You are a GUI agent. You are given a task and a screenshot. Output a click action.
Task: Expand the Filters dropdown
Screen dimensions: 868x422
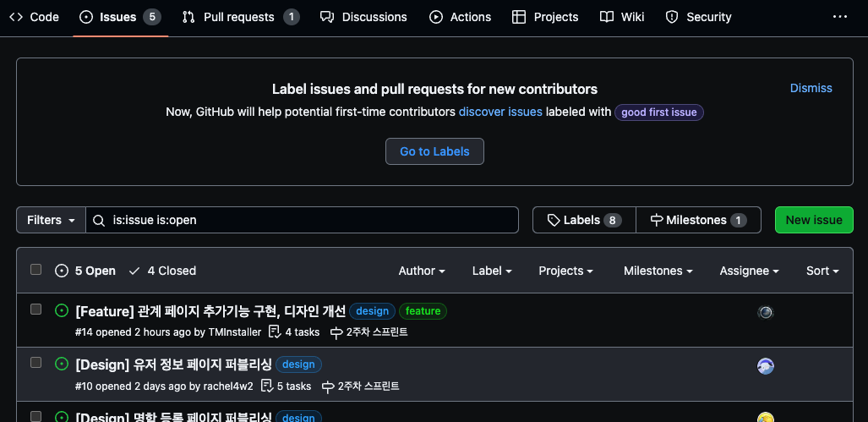[51, 220]
